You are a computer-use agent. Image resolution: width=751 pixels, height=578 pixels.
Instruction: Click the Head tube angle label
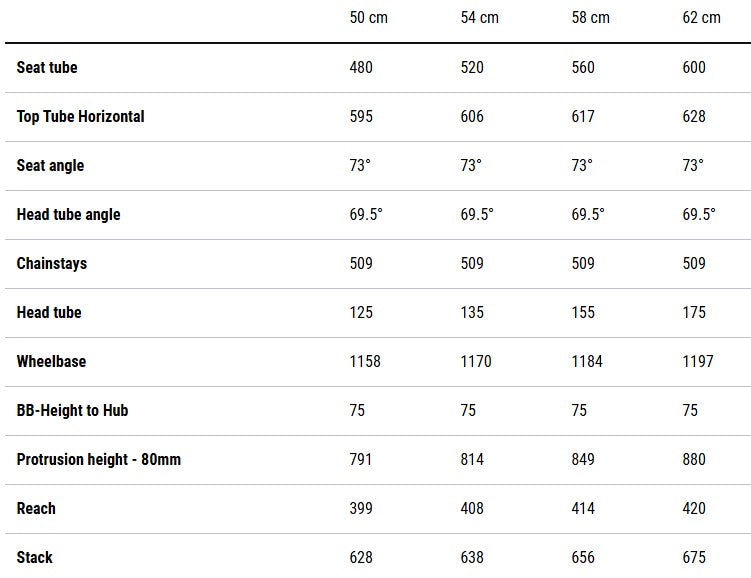[68, 214]
